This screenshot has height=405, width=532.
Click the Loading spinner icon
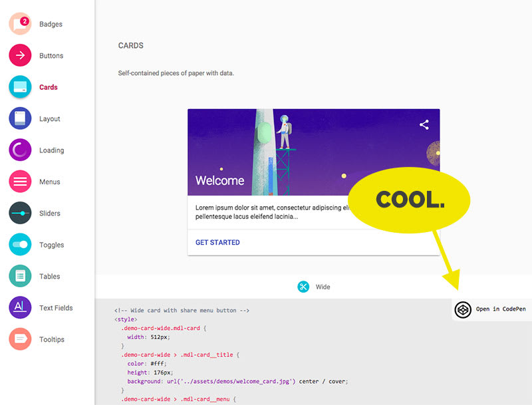[19, 150]
